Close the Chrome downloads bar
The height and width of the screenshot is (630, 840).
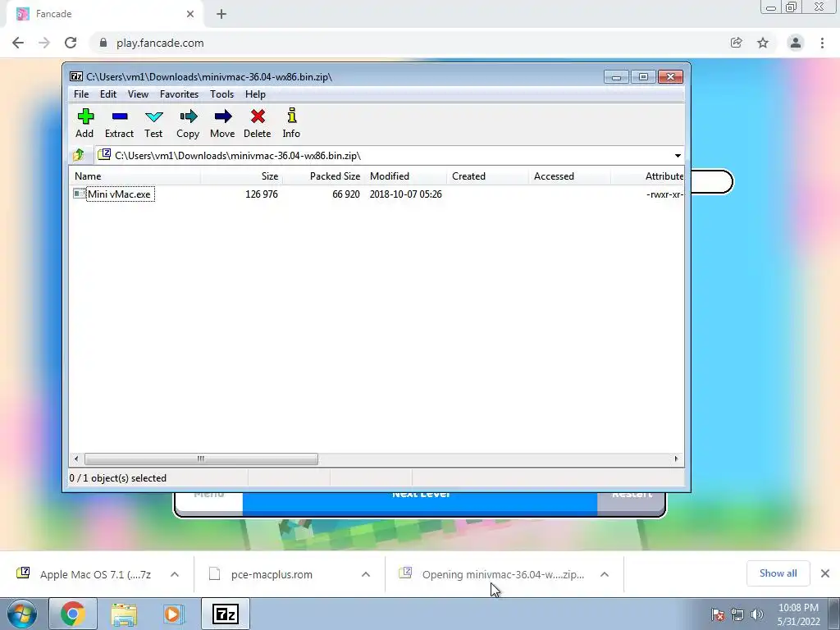coord(825,573)
